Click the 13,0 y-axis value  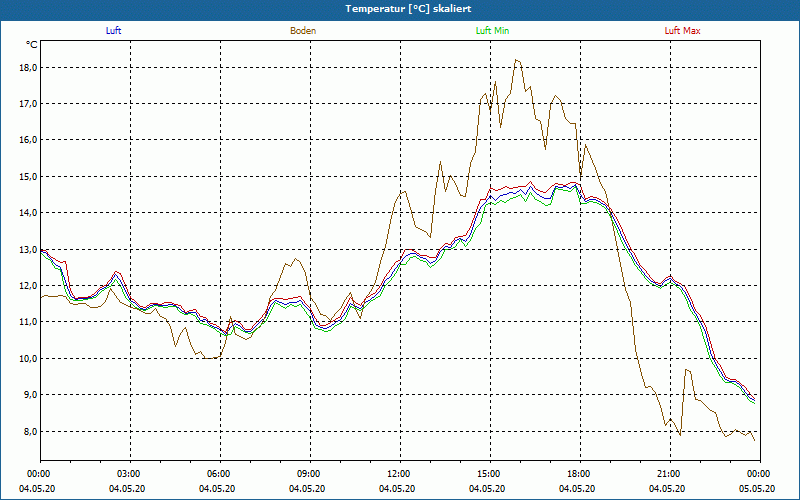pyautogui.click(x=28, y=249)
